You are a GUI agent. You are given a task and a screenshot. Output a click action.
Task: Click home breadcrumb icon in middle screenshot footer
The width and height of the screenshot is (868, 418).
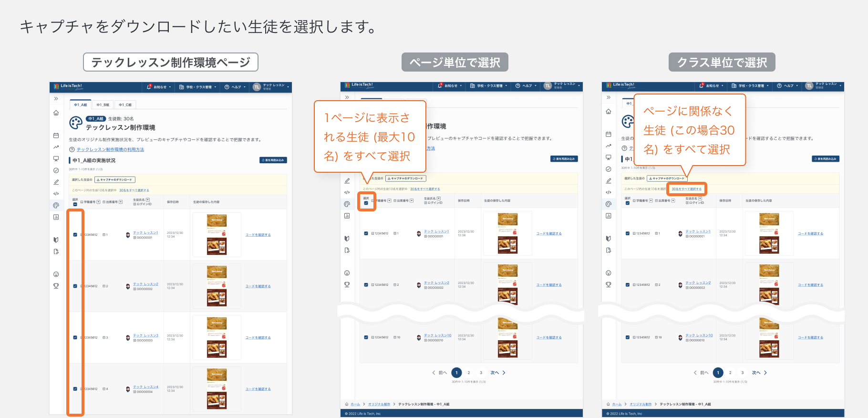347,404
